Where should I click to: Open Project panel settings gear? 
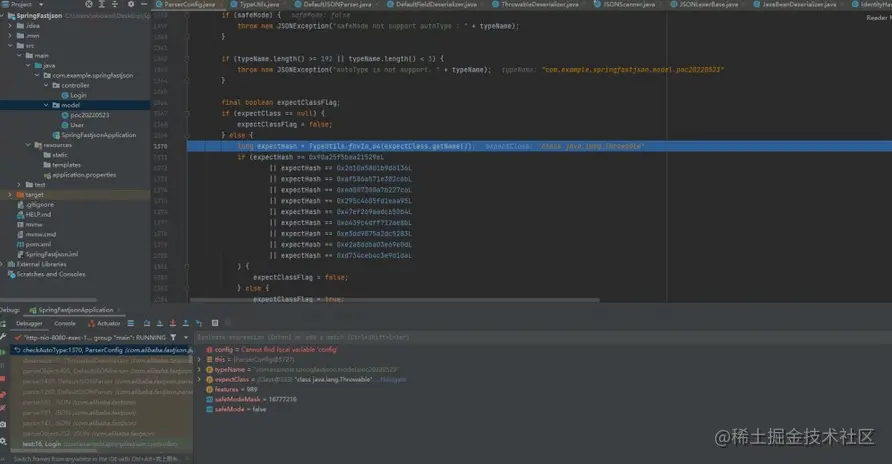click(131, 4)
